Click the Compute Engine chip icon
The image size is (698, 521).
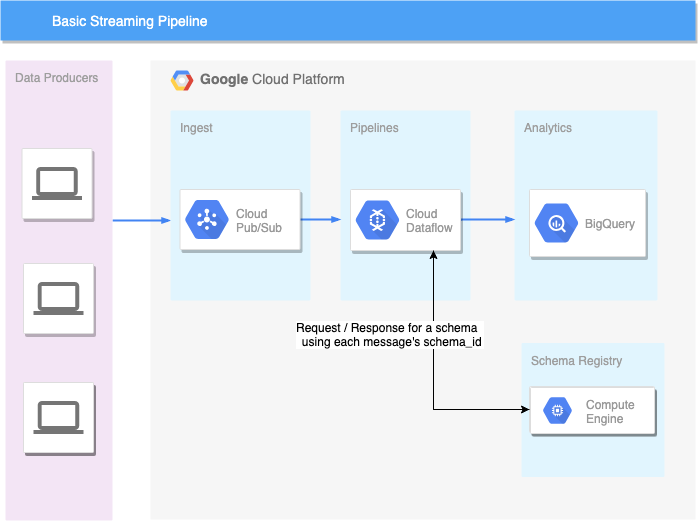[x=557, y=410]
